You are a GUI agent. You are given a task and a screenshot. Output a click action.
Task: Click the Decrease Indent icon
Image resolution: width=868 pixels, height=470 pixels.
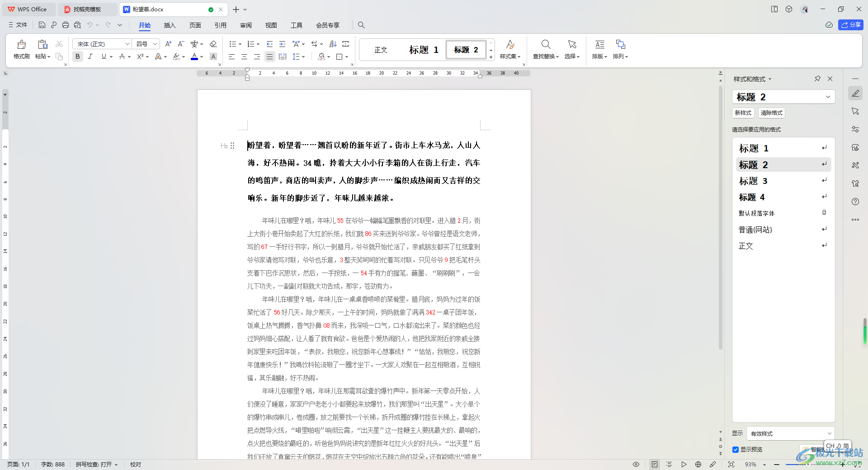pyautogui.click(x=269, y=44)
